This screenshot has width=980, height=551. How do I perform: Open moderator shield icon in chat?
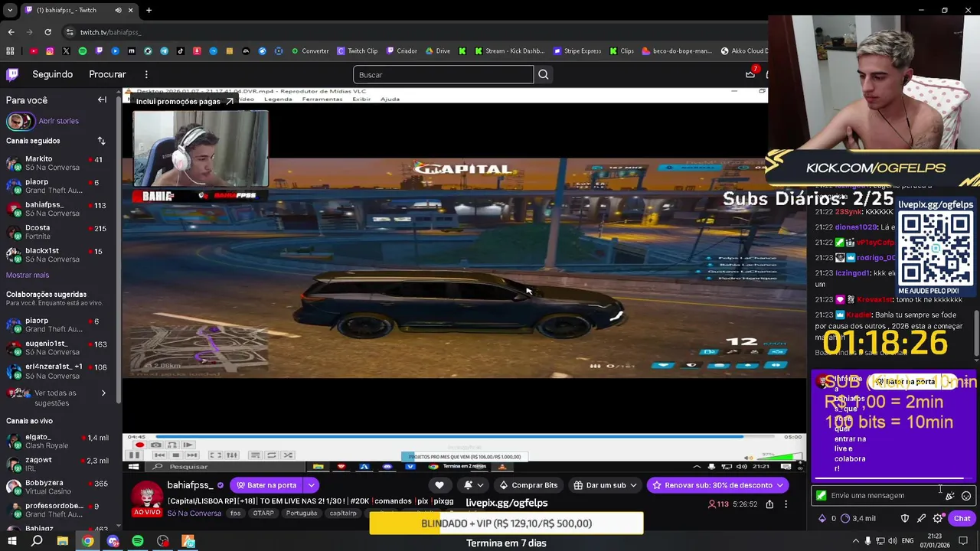click(905, 518)
